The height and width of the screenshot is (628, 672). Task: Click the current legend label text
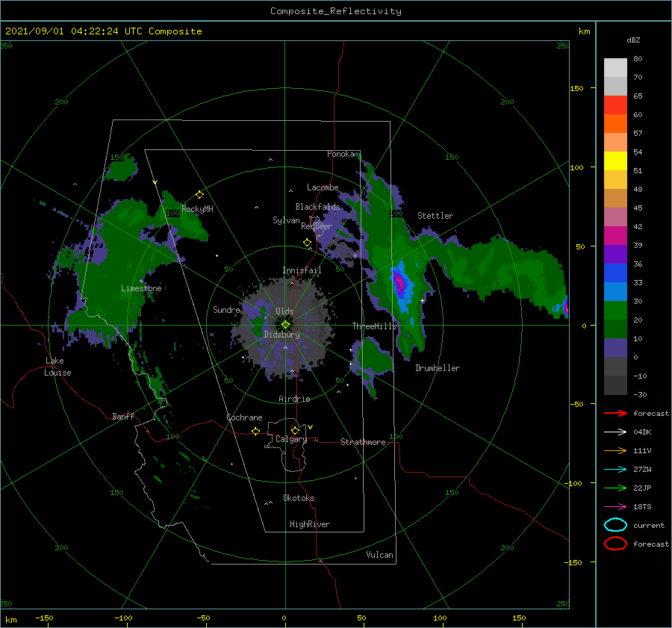point(649,525)
